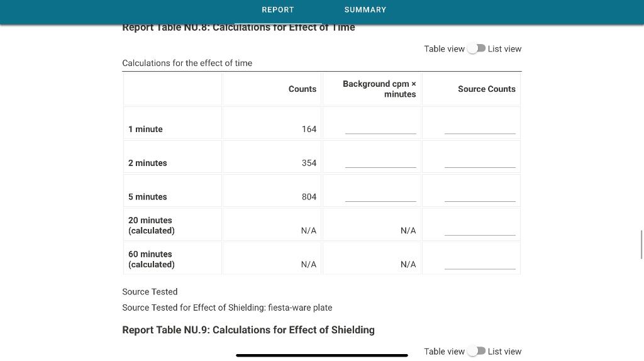The height and width of the screenshot is (361, 644).
Task: Click the Report Table NU.9 heading
Action: click(248, 330)
